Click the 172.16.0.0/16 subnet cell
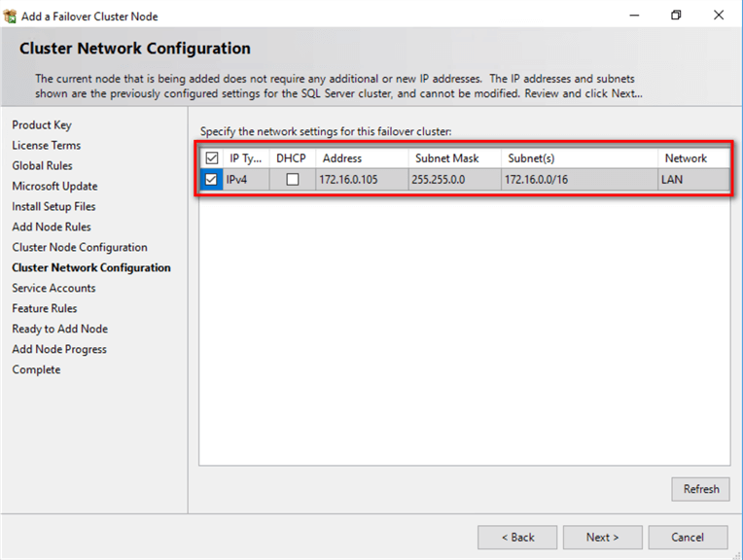 click(580, 180)
